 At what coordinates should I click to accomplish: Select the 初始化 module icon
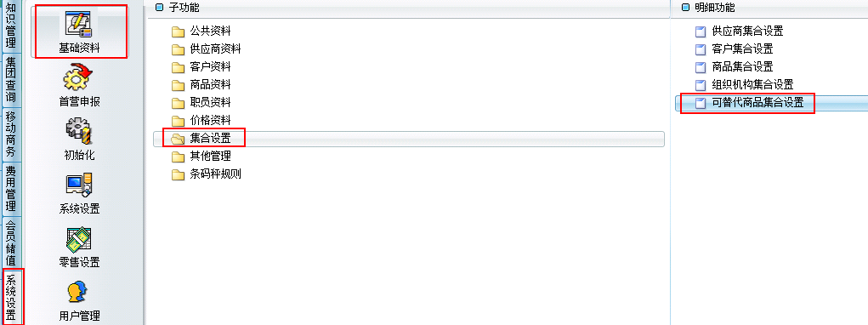78,132
